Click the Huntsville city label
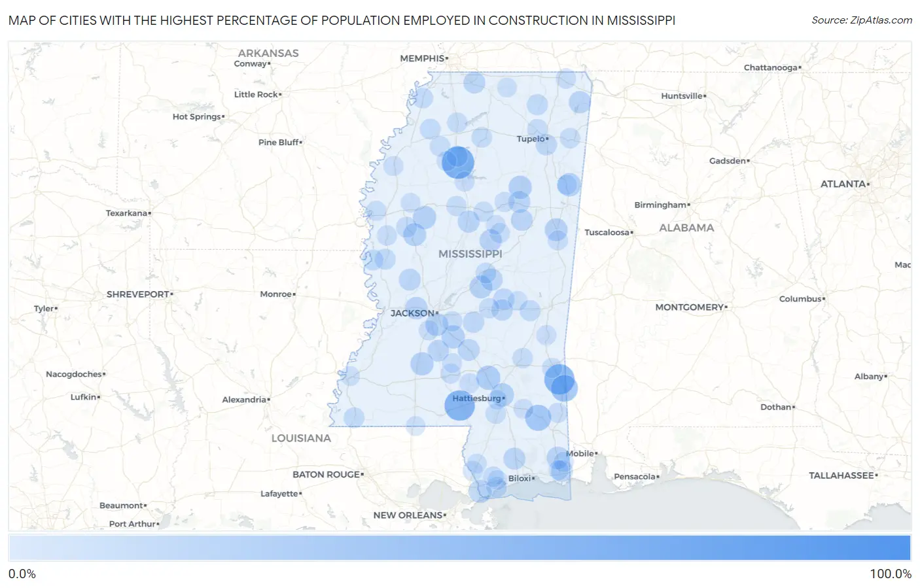This screenshot has height=588, width=920. pyautogui.click(x=682, y=95)
